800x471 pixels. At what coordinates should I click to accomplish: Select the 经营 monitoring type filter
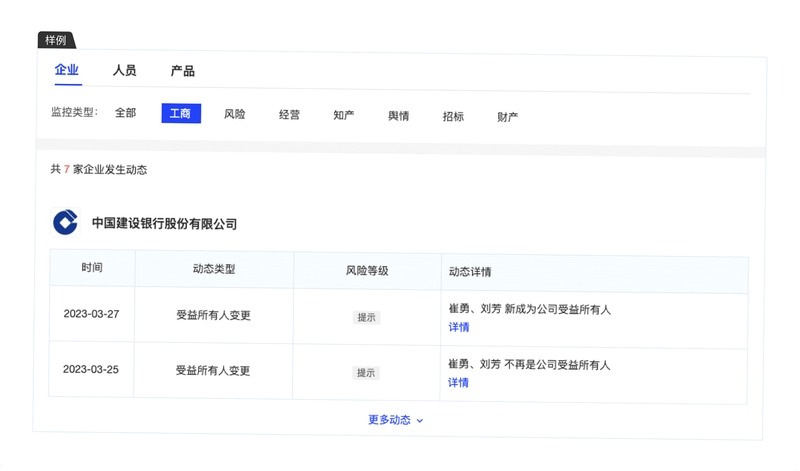(x=289, y=115)
